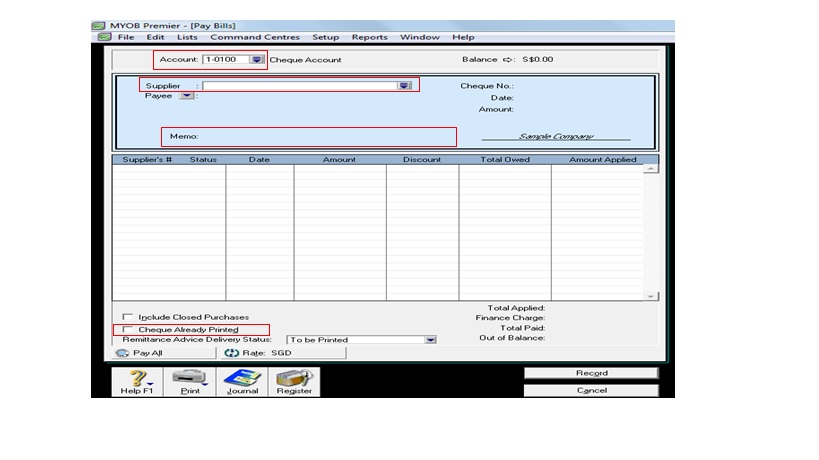Click the Cheque No. label

487,86
